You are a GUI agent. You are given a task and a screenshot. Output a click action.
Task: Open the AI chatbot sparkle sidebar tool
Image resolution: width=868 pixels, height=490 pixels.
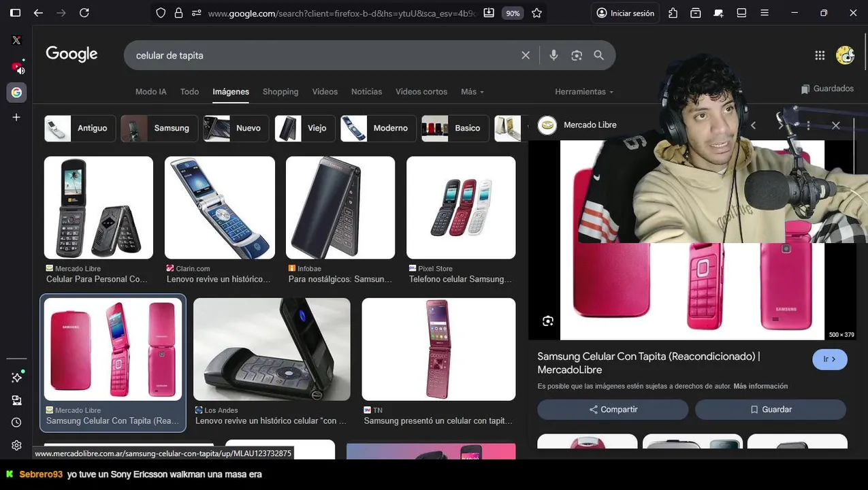[x=16, y=377]
